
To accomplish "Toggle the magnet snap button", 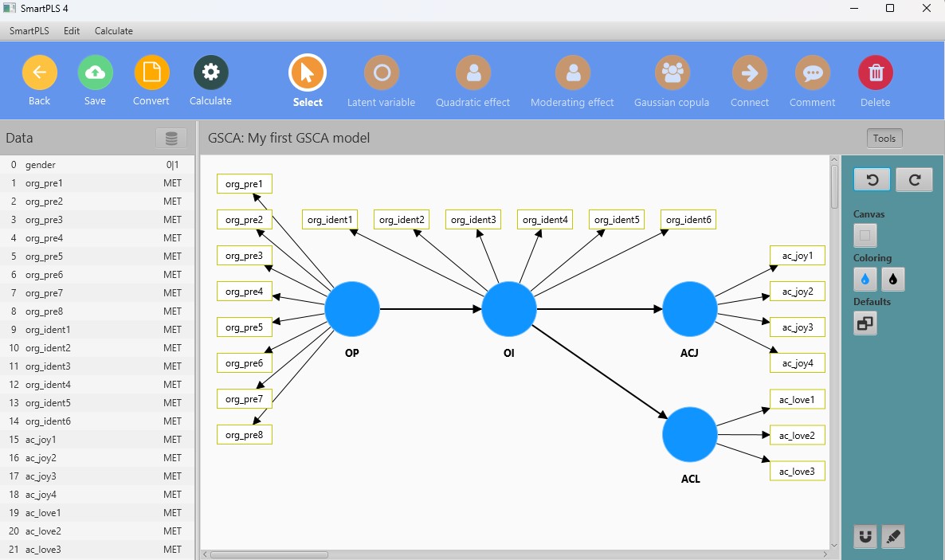I will (865, 537).
